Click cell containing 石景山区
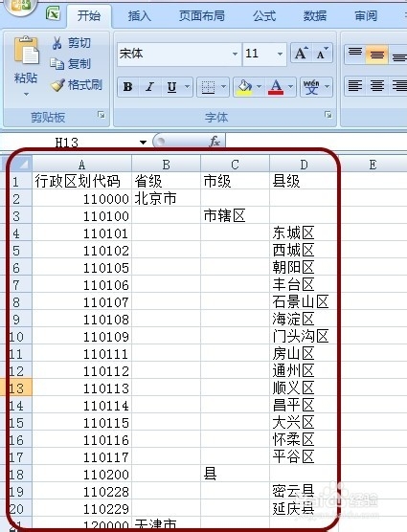 (x=304, y=302)
